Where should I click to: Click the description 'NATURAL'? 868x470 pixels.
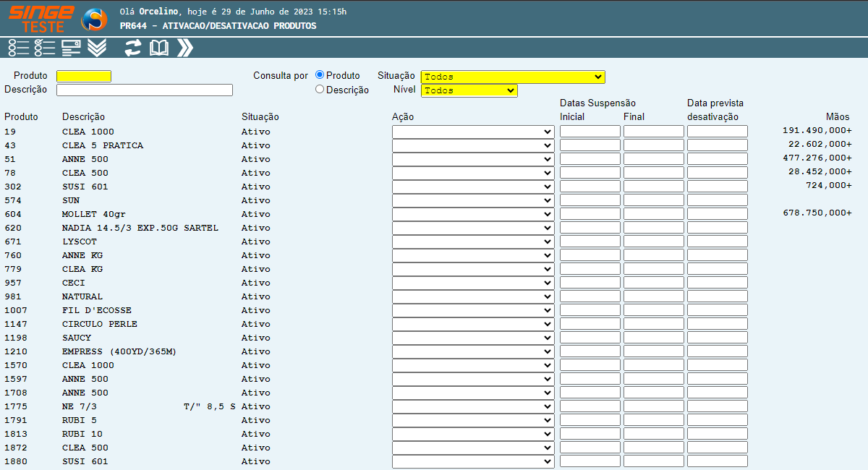(82, 296)
